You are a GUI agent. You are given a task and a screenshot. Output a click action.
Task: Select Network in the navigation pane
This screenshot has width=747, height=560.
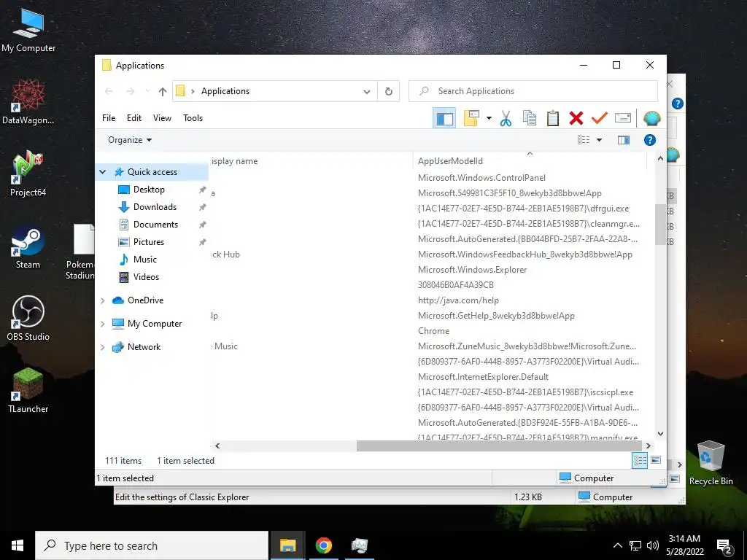144,347
